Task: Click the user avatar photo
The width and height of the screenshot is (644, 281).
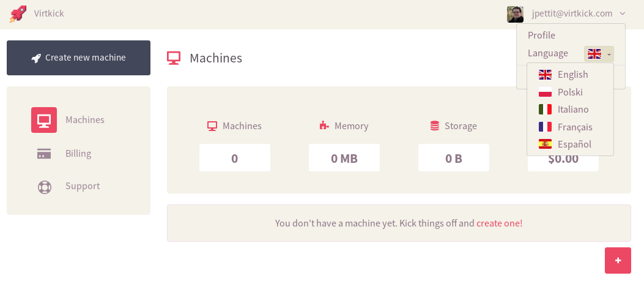Action: click(515, 14)
